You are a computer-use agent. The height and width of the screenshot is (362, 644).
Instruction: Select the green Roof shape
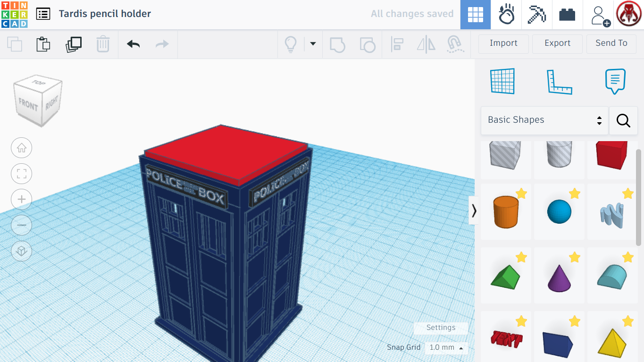point(506,276)
